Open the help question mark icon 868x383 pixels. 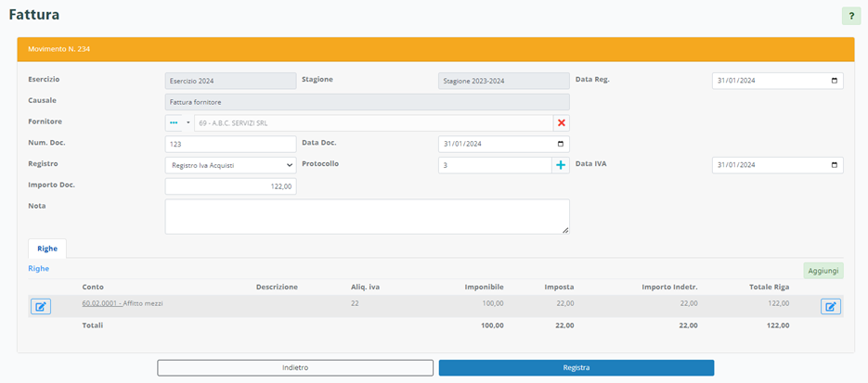[x=850, y=16]
